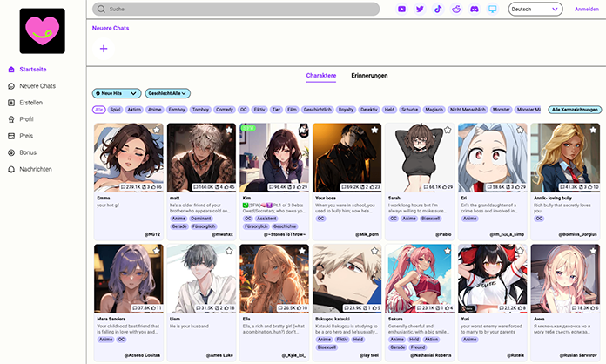
Task: Click author @Rateix on Yuri card
Action: tap(515, 355)
